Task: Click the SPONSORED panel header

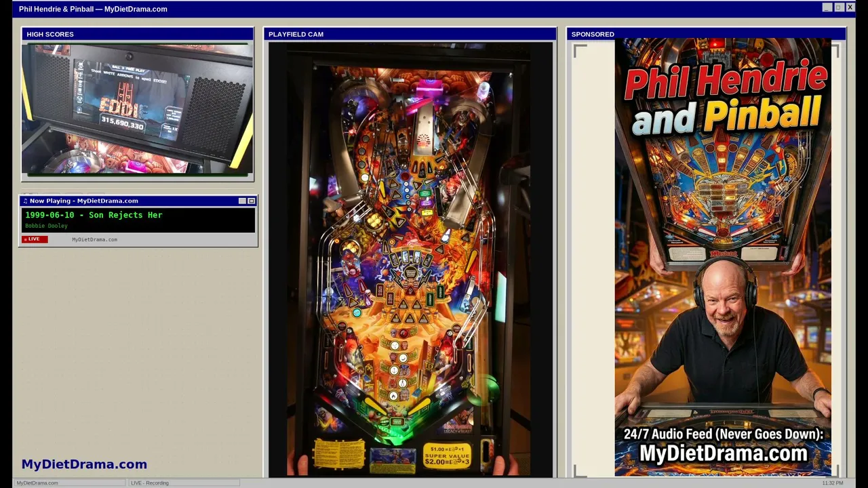Action: 706,34
